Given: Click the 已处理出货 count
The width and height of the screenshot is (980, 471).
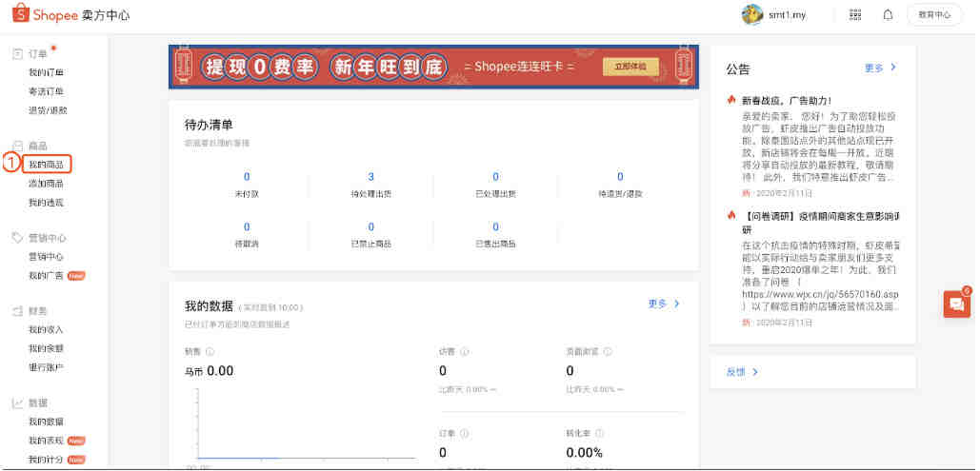Looking at the screenshot, I should (495, 177).
